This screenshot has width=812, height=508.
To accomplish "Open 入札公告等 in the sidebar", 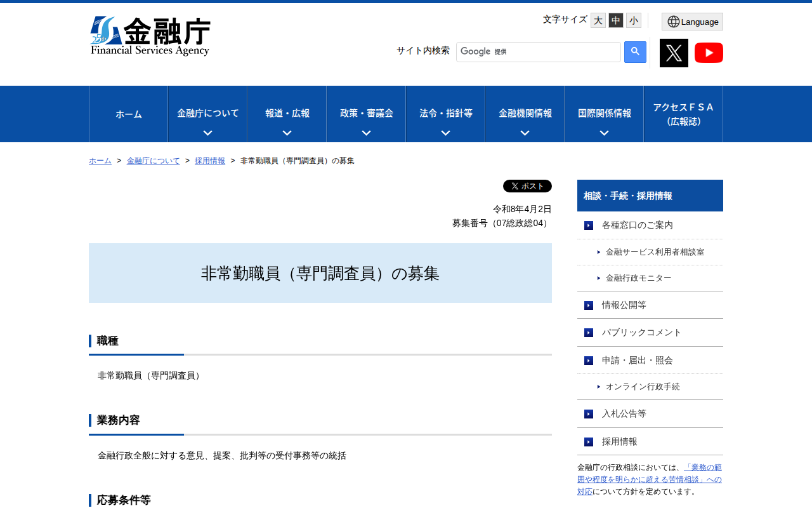I will coord(650,413).
